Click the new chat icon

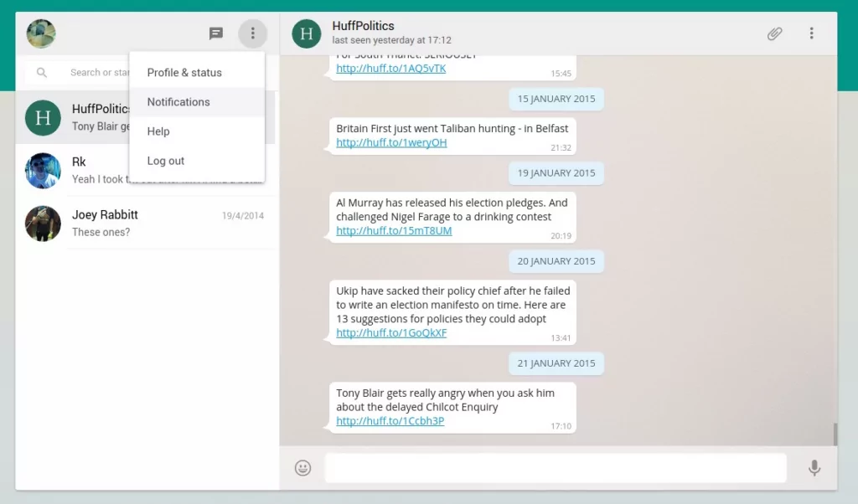pos(216,33)
